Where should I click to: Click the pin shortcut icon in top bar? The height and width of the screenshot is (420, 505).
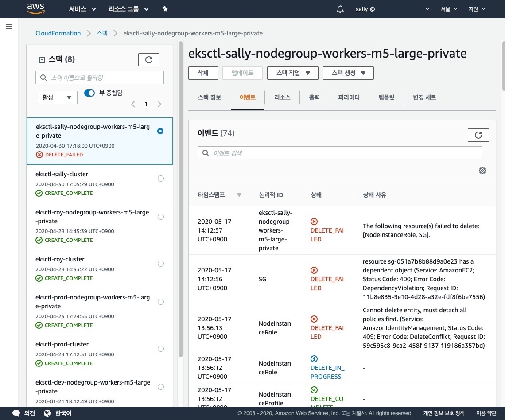[x=165, y=9]
